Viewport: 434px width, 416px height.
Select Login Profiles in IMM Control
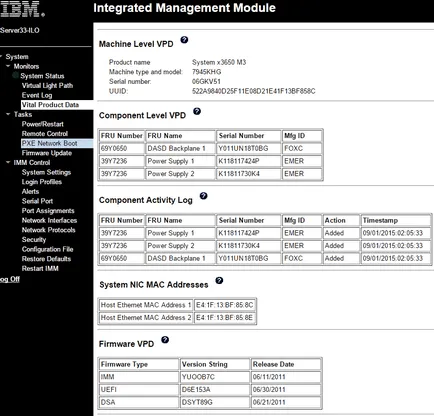pos(42,182)
